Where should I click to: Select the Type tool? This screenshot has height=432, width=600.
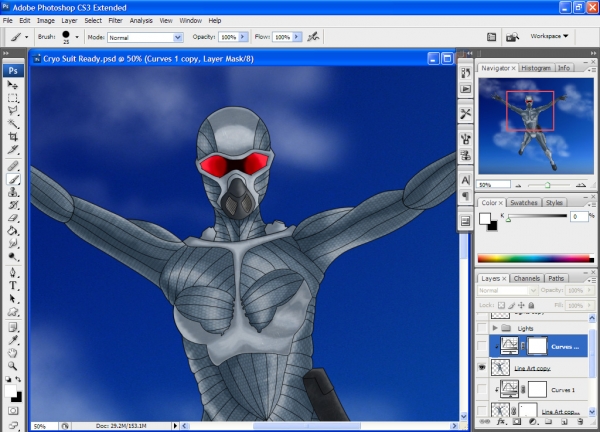click(x=13, y=285)
